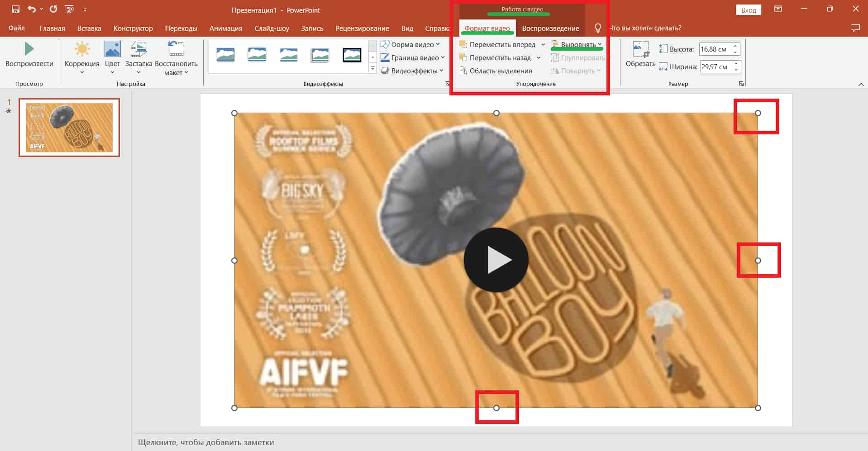The width and height of the screenshot is (868, 451).
Task: Click the Save icon in quick access toolbar
Action: pos(16,9)
